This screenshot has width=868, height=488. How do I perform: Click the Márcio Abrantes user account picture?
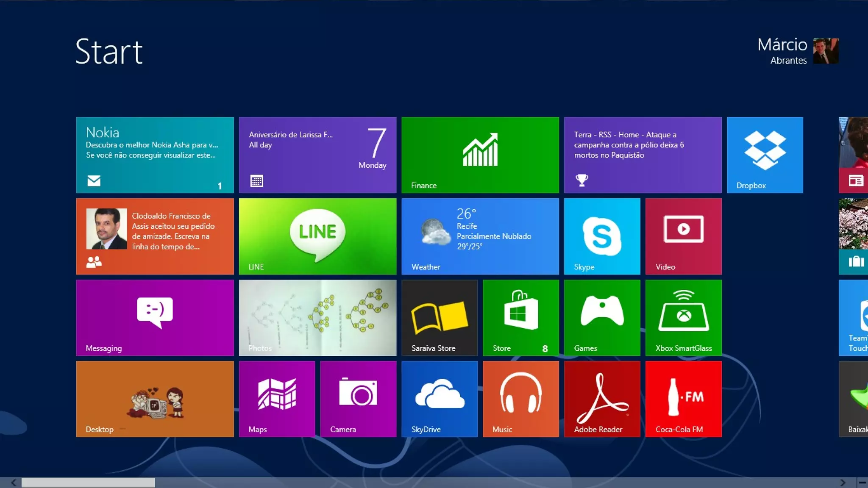click(x=826, y=51)
